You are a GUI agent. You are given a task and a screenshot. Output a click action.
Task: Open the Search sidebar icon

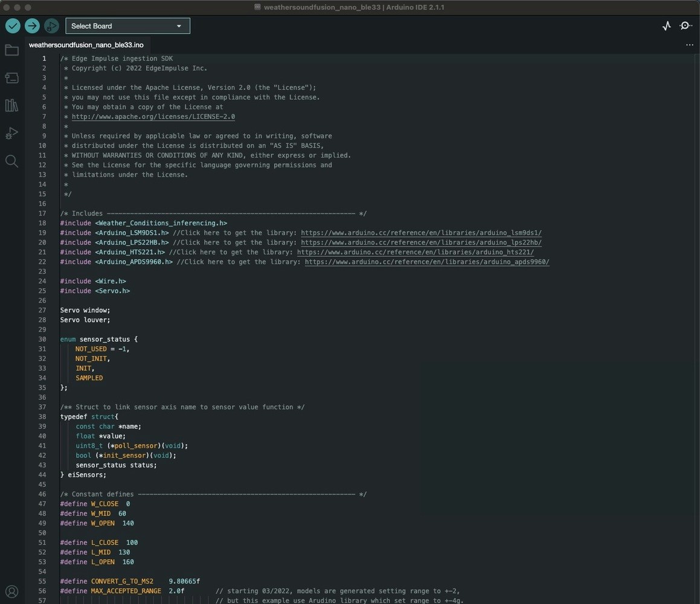[x=11, y=161]
